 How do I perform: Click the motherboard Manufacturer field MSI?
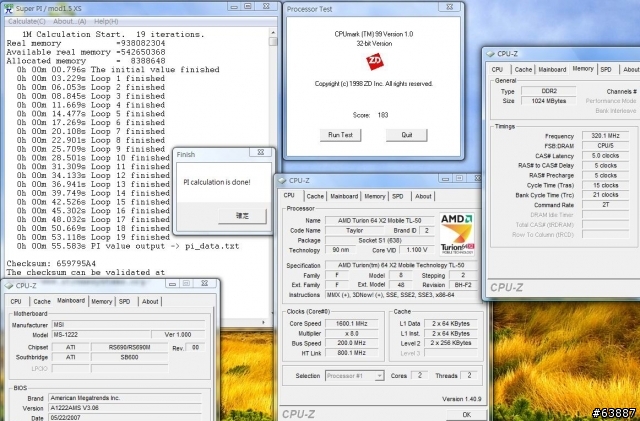coord(128,325)
